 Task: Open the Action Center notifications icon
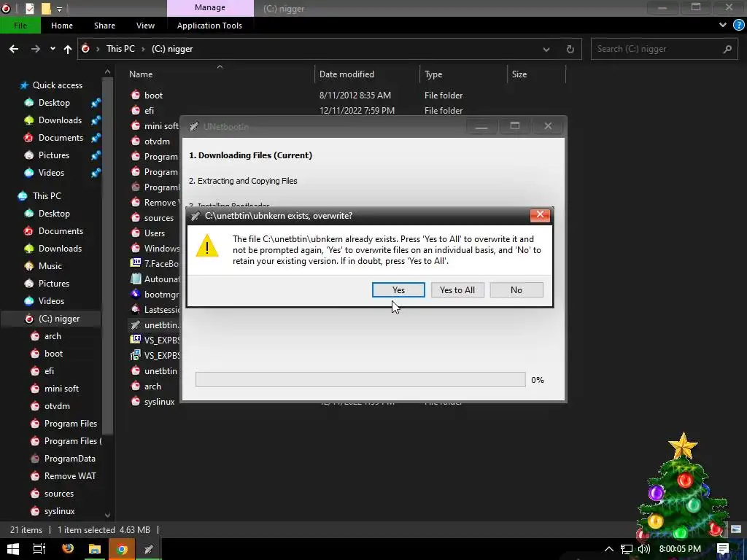(723, 549)
